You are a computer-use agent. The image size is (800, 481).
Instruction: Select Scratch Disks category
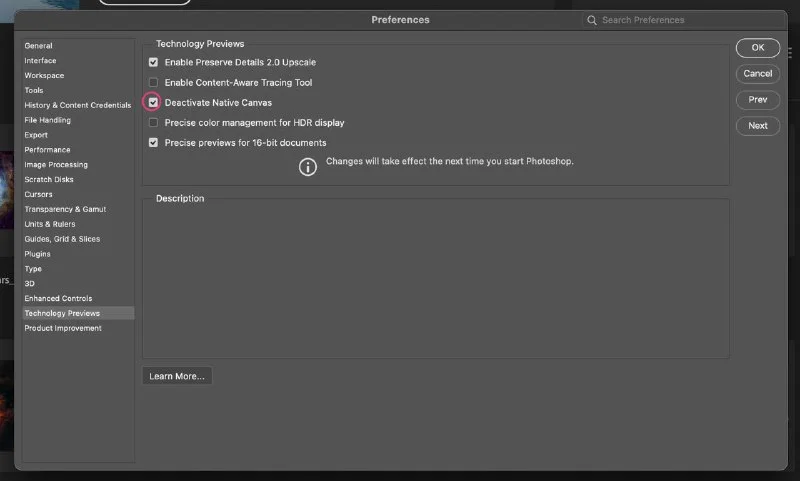tap(49, 180)
